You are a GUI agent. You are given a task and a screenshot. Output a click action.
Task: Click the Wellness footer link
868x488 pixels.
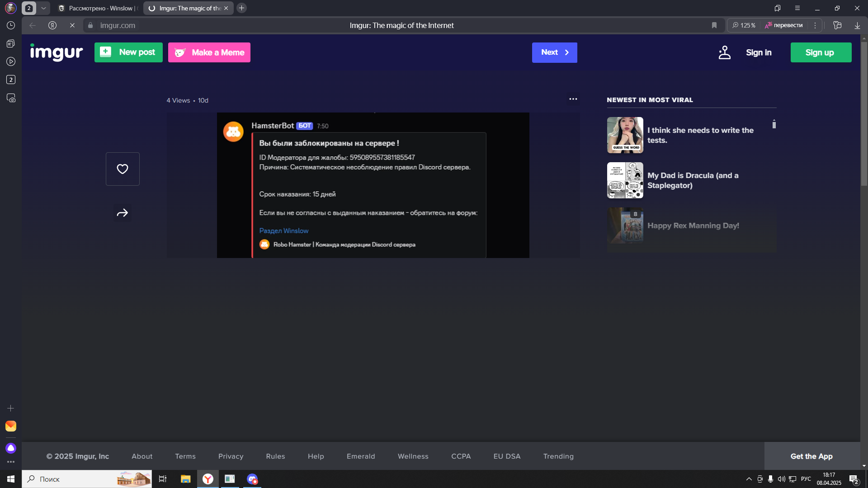point(413,456)
